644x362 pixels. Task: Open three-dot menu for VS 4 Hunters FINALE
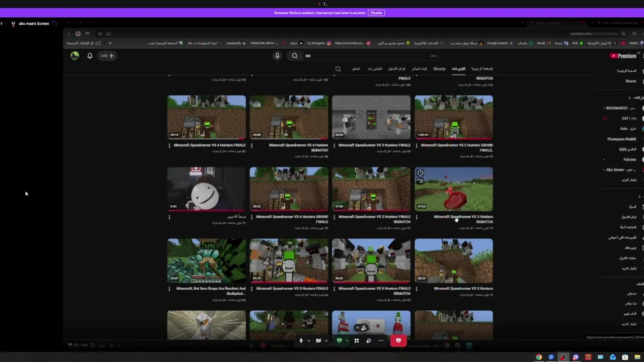coord(170,145)
